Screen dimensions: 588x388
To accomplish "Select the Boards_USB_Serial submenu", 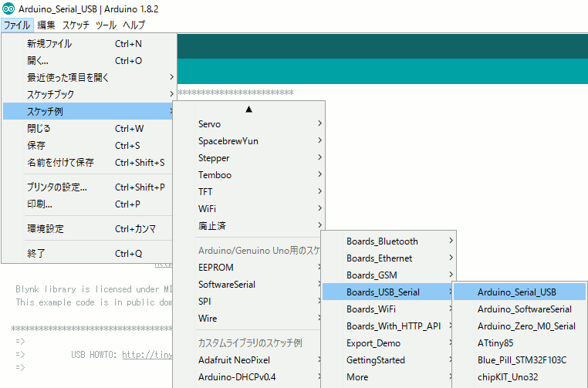I will pyautogui.click(x=387, y=292).
